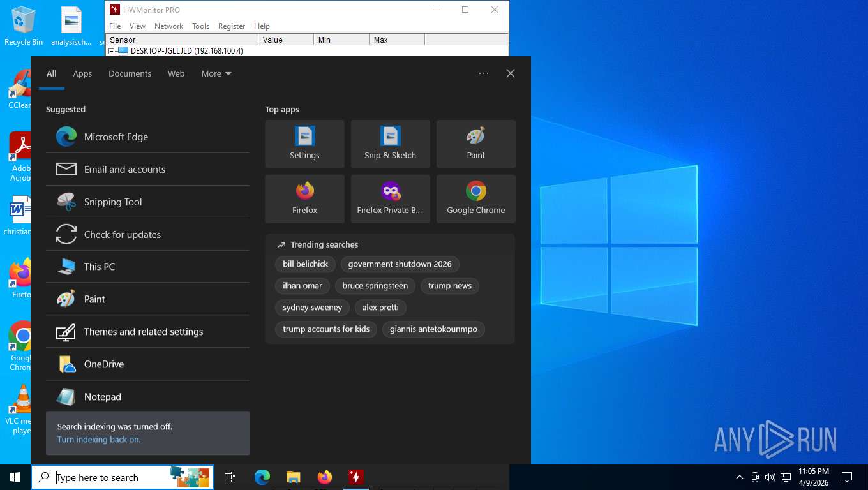Open File menu in HWMonitor PRO
The width and height of the screenshot is (868, 490).
coord(115,26)
